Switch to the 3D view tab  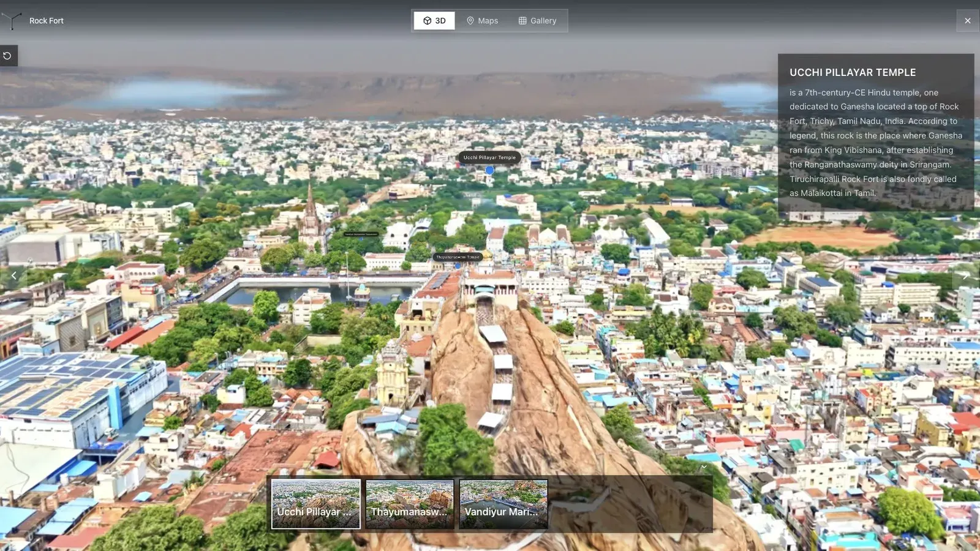click(x=434, y=21)
